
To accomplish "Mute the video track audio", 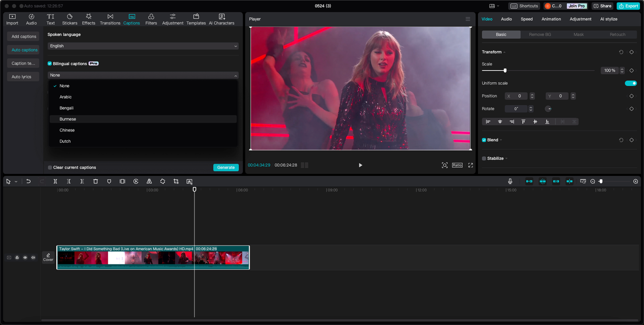I will (33, 257).
